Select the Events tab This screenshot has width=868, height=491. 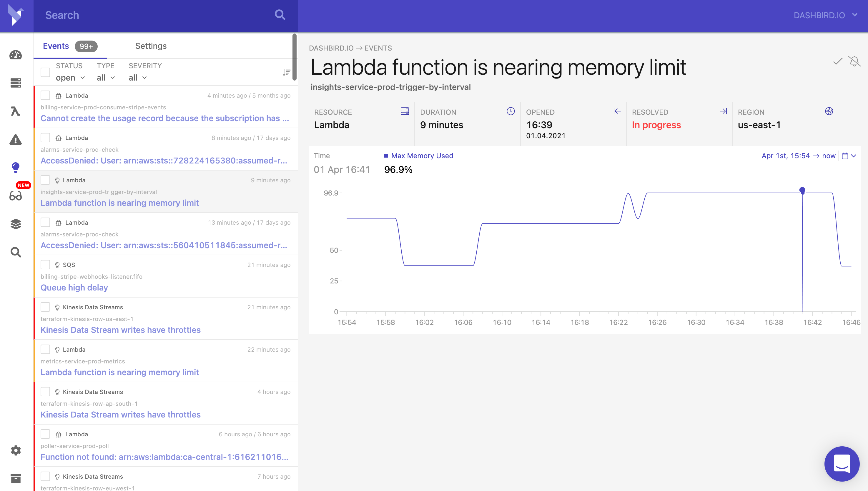[56, 46]
